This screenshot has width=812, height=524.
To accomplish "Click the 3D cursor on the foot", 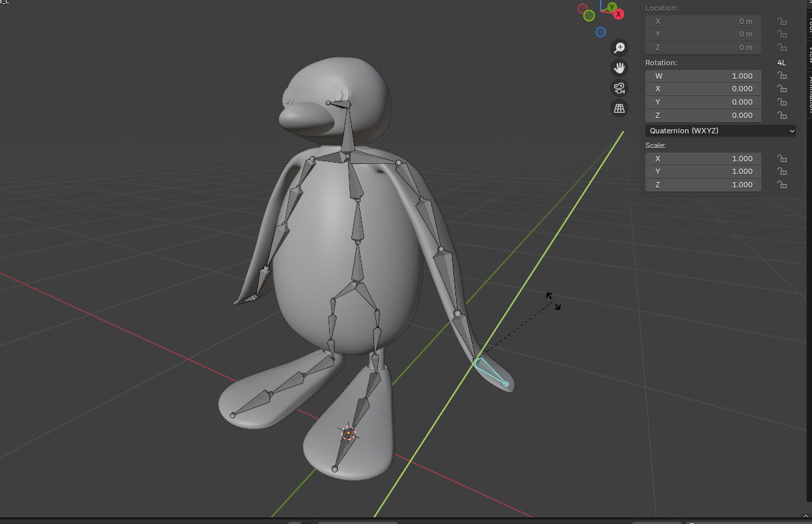I will [x=348, y=433].
